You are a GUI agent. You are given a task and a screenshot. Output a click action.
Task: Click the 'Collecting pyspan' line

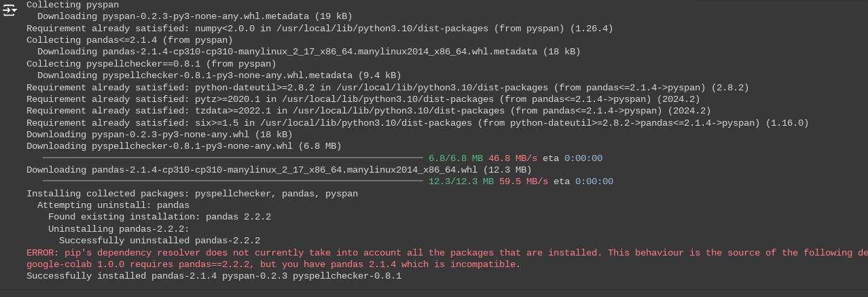click(x=65, y=4)
